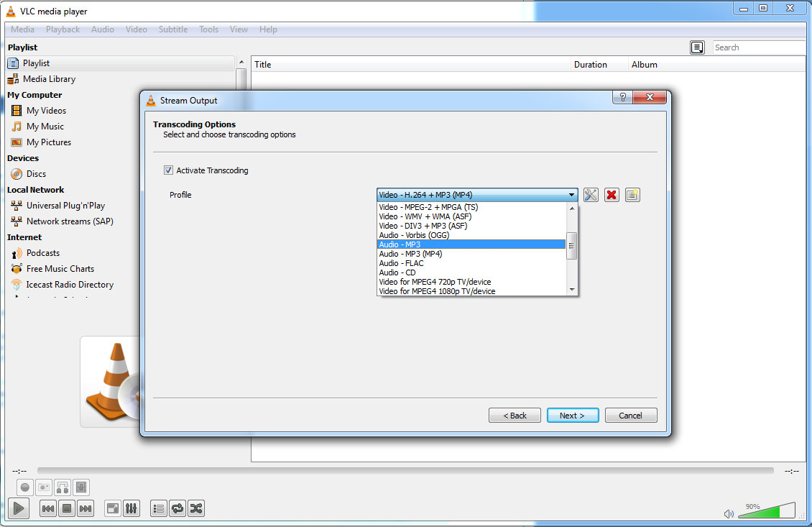This screenshot has height=527, width=812.
Task: Create a new profile icon
Action: coord(632,195)
